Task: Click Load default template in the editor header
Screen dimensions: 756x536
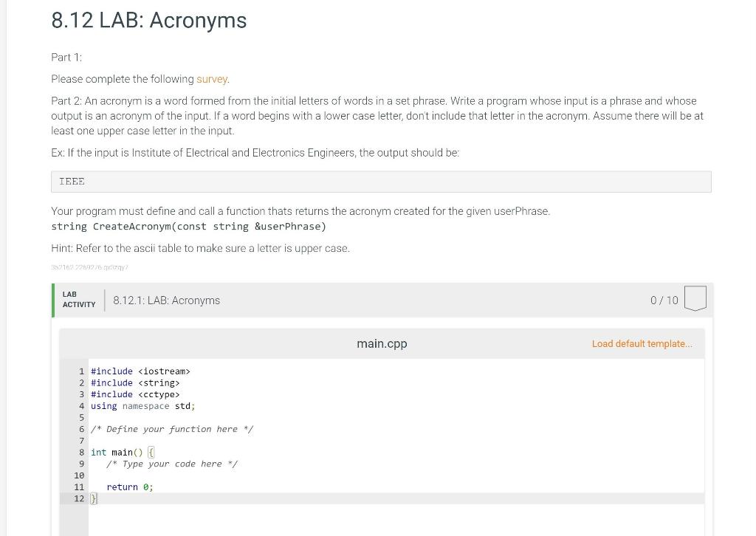Action: tap(641, 343)
